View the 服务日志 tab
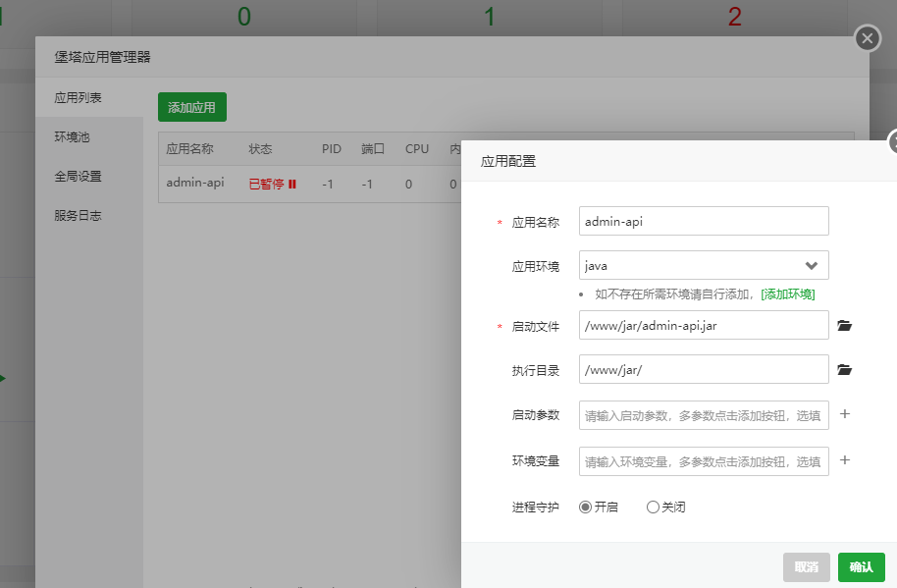 pyautogui.click(x=89, y=216)
